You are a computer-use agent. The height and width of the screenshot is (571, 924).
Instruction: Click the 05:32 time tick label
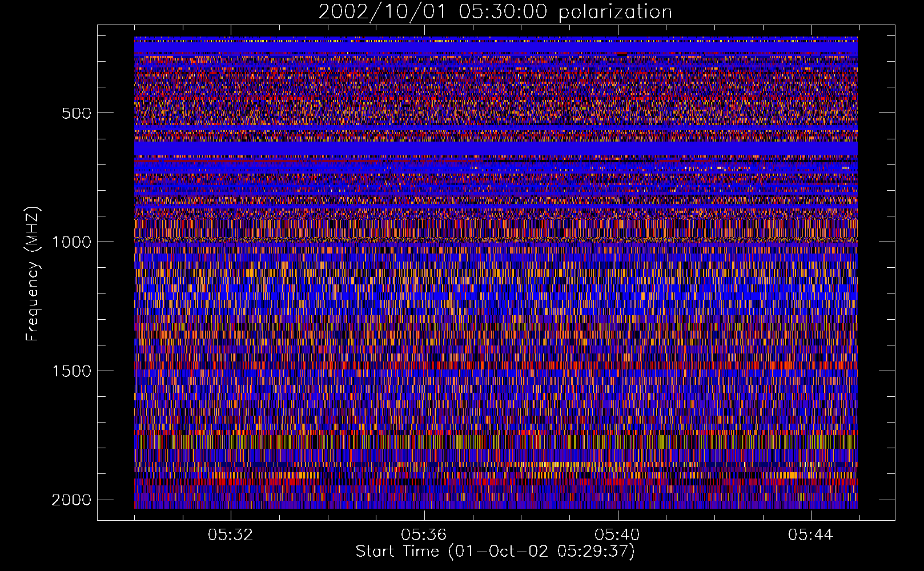[231, 535]
